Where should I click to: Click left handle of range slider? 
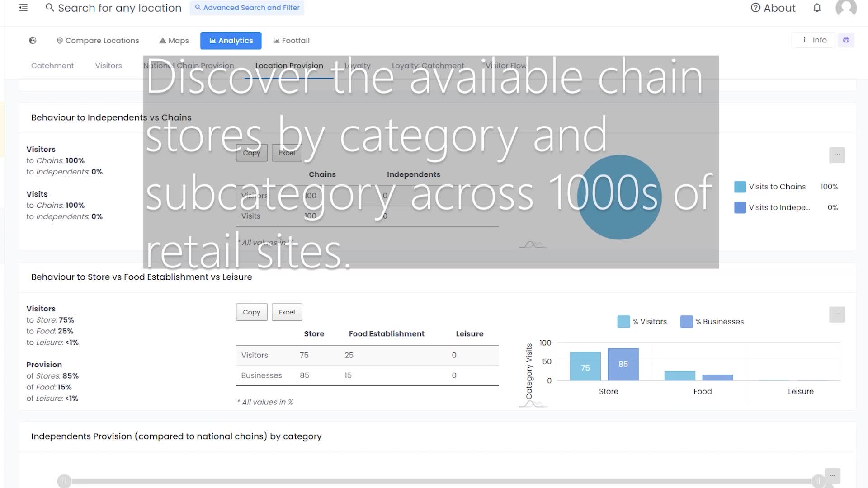coord(64,481)
